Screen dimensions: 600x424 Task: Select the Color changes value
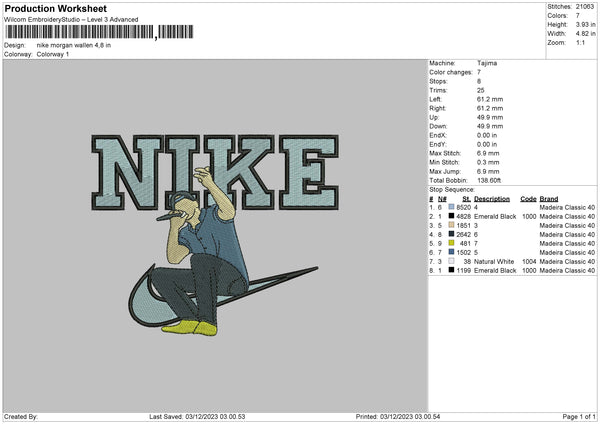(479, 72)
